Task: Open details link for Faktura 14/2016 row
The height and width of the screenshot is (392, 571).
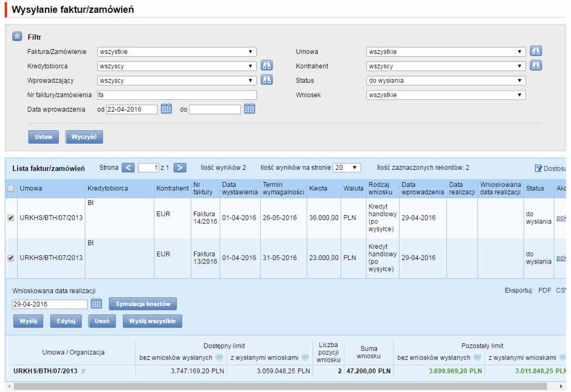Action: tap(561, 218)
